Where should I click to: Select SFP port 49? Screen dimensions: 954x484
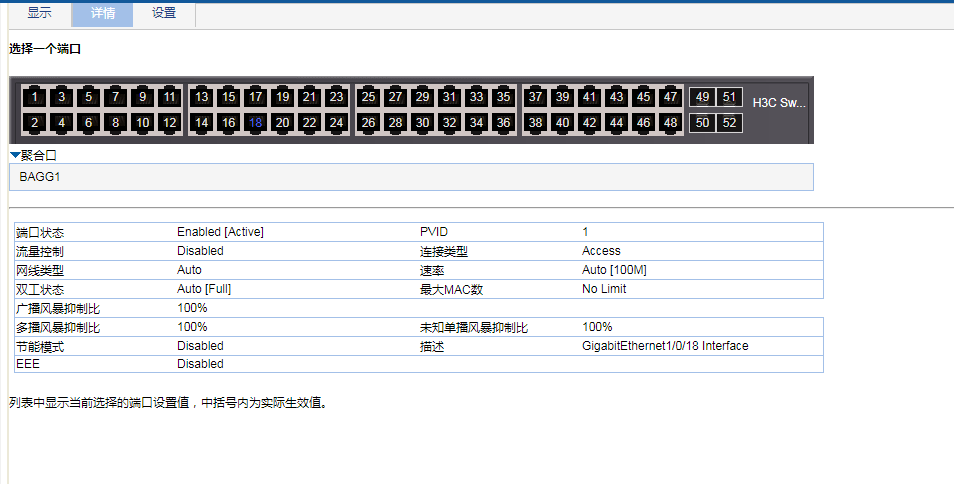(703, 97)
